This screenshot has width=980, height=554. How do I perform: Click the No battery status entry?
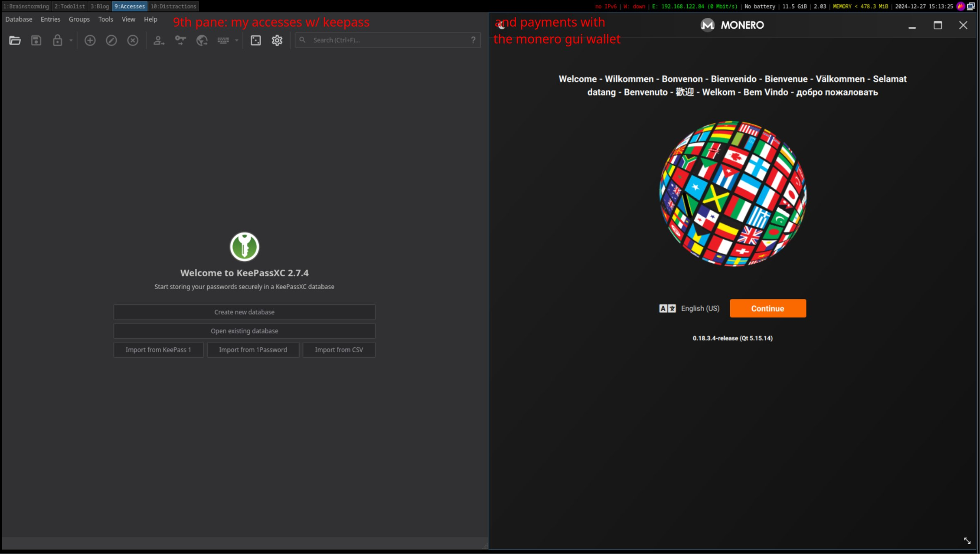tap(759, 6)
